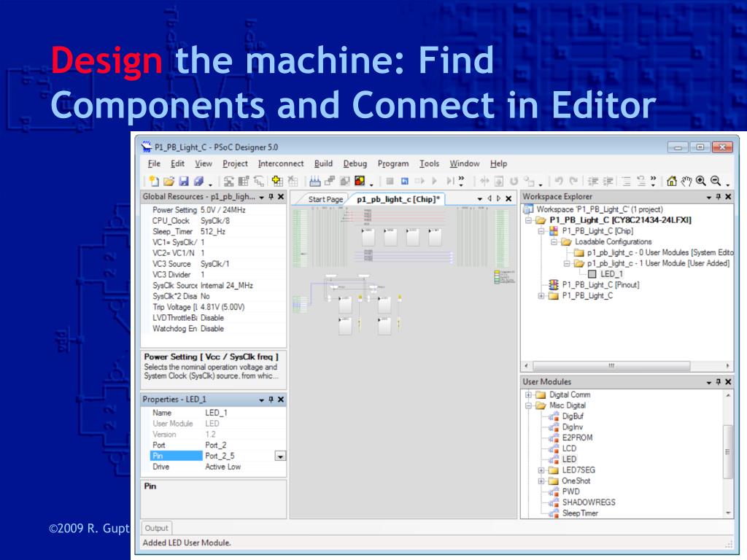Viewport: 747px width, 560px height.
Task: Click the Save floppy disk icon
Action: tap(183, 181)
